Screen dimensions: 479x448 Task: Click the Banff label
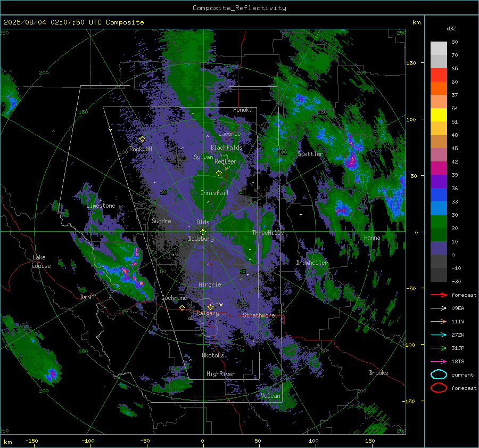(88, 297)
